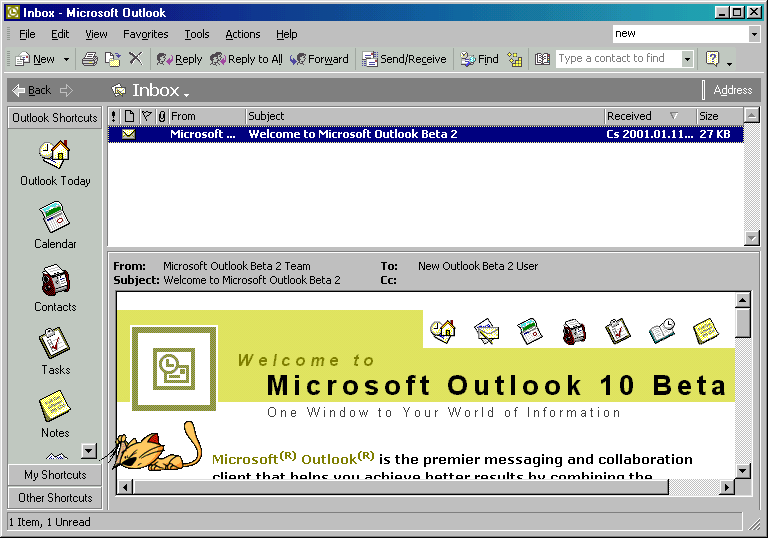Sort by From column header
The width and height of the screenshot is (768, 538).
point(207,117)
